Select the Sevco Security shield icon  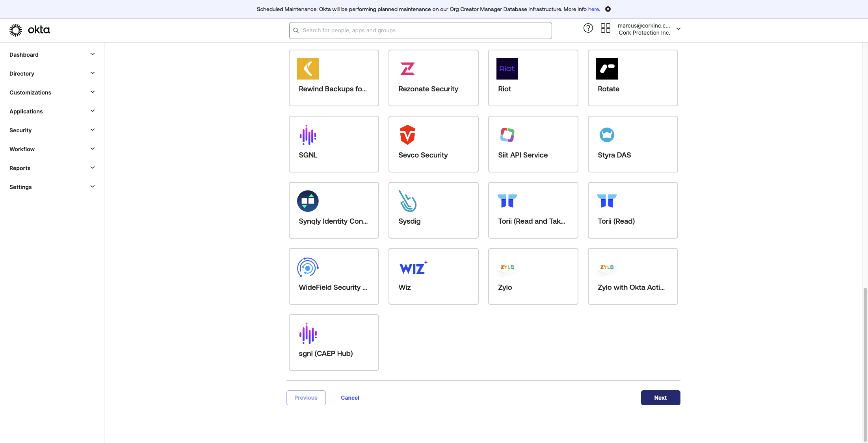[x=407, y=135]
